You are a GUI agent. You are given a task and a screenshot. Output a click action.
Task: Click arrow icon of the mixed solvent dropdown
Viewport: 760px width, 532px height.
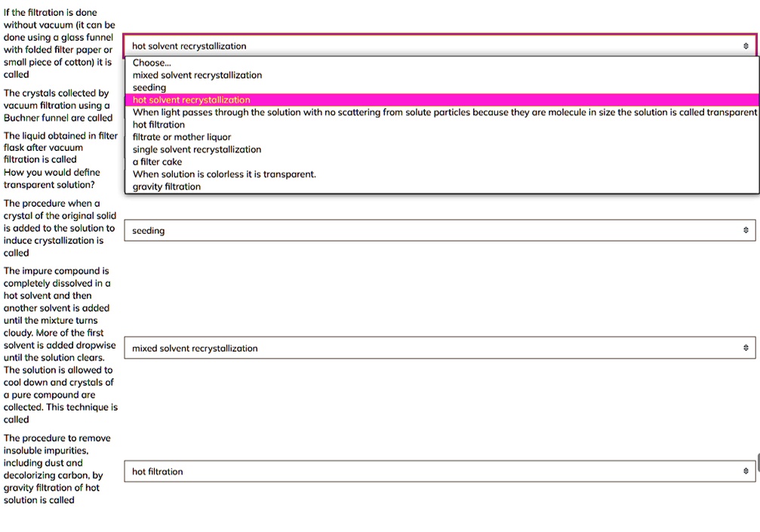tap(746, 348)
